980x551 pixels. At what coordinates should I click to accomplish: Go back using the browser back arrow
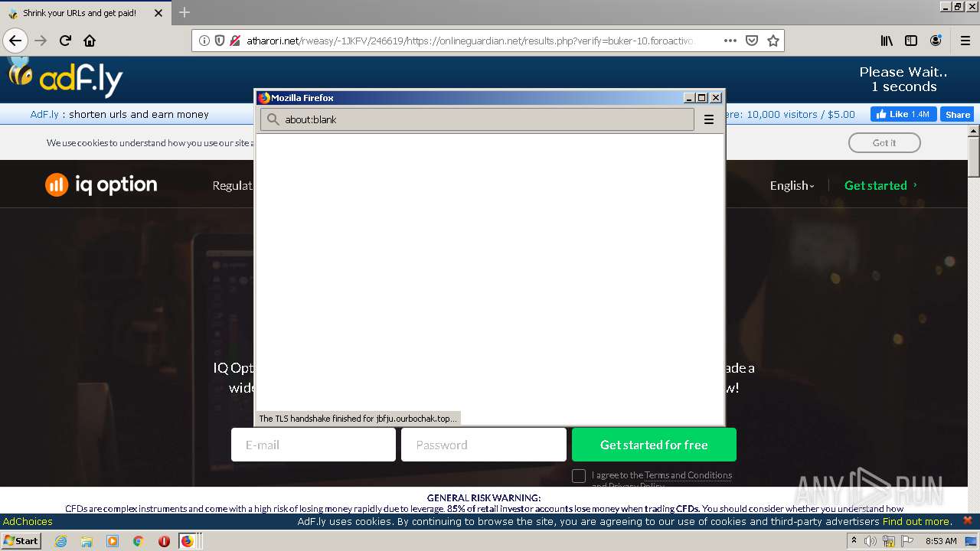pyautogui.click(x=15, y=41)
